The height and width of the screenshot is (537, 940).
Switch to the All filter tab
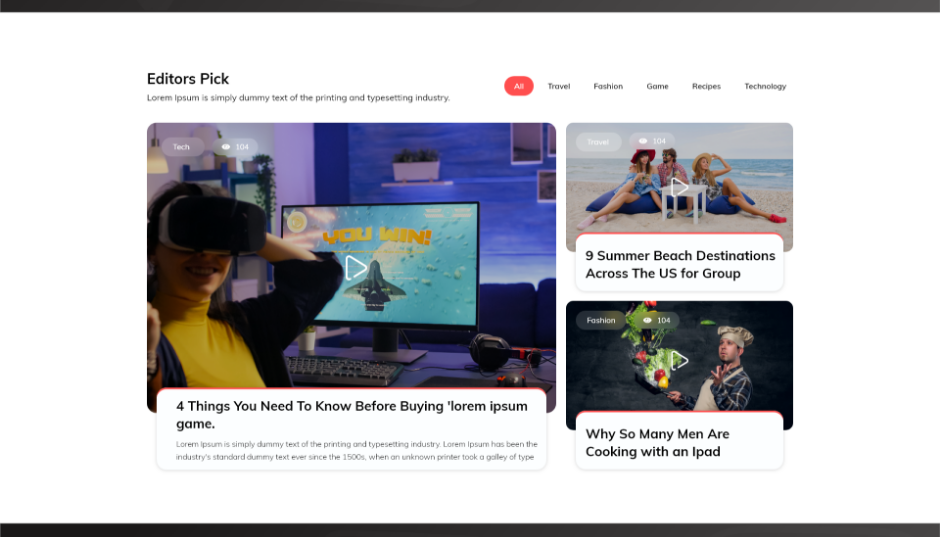click(x=518, y=86)
